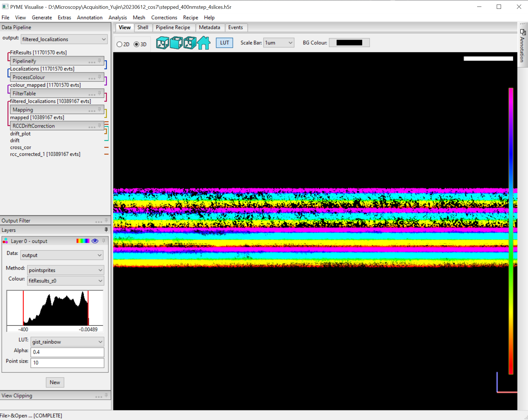Viewport: 528px width, 420px height.
Task: Pin the Layers panel
Action: (106, 230)
